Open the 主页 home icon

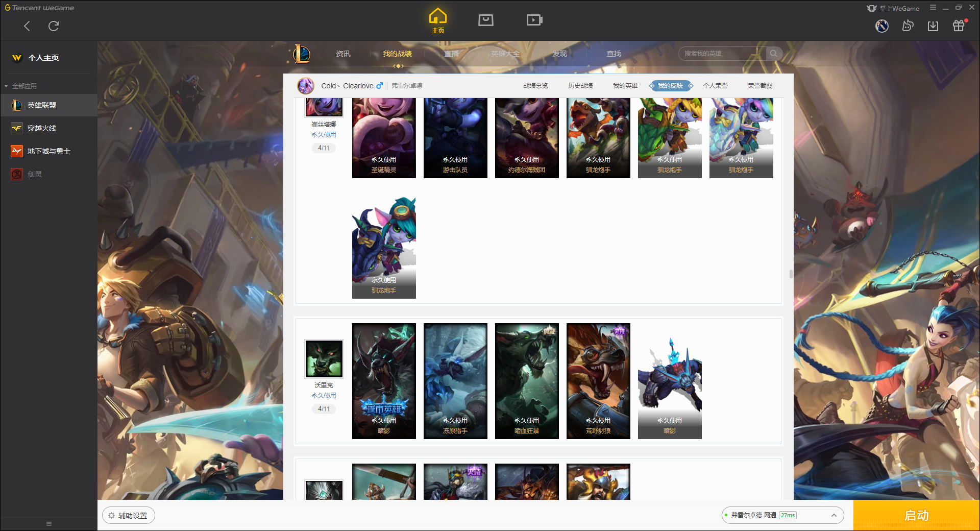pos(438,20)
